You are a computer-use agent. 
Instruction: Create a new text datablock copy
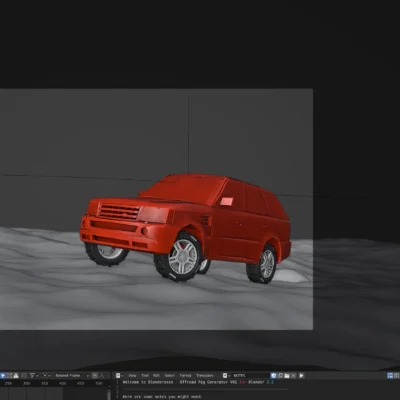[280, 375]
